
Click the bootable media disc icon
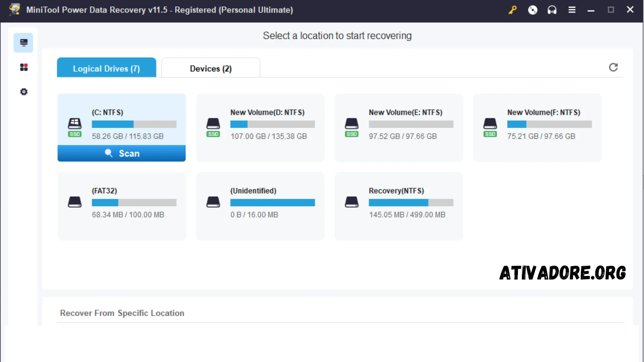pyautogui.click(x=533, y=10)
